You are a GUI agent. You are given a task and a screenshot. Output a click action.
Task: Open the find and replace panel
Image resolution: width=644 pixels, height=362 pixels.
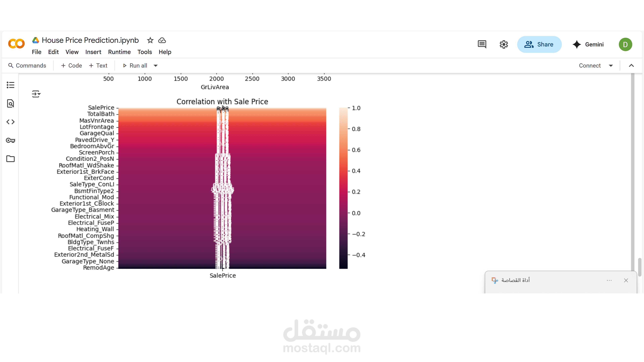pyautogui.click(x=10, y=103)
